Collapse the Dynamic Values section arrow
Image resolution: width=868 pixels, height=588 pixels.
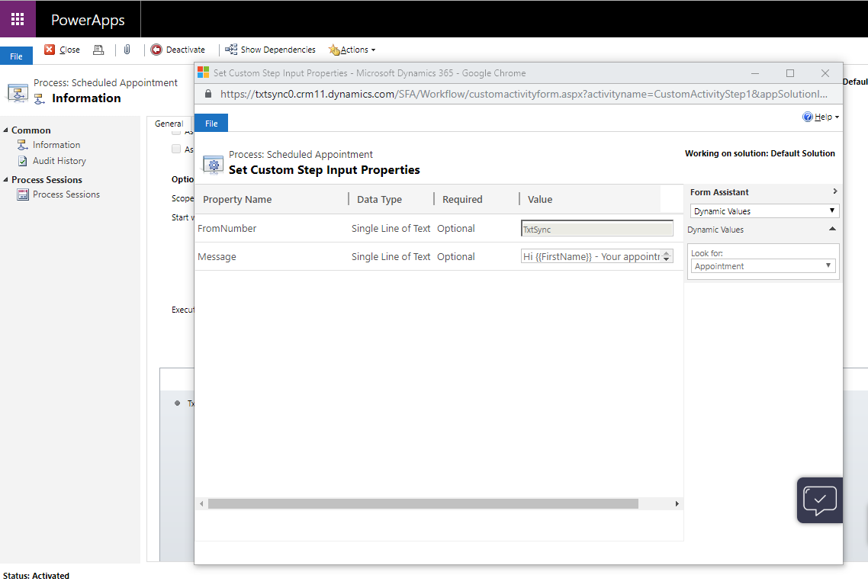[832, 230]
